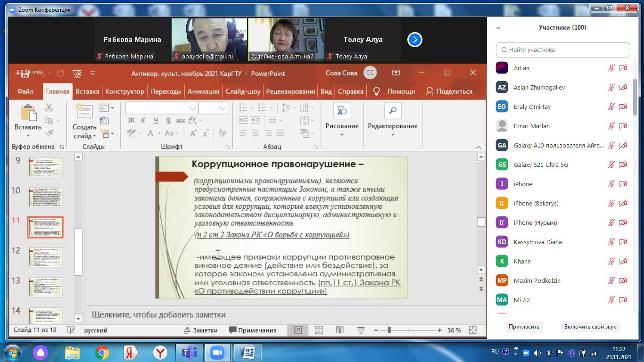Collapse the Участники panel chevron

coord(498,28)
